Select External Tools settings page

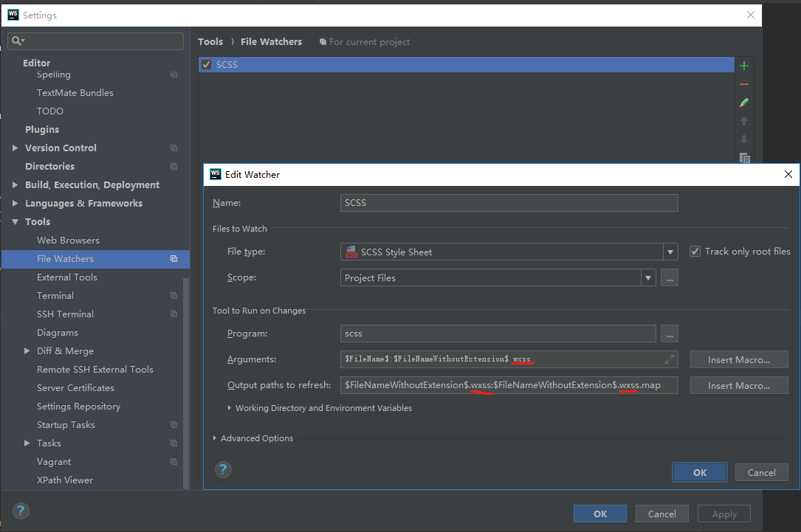click(x=67, y=277)
